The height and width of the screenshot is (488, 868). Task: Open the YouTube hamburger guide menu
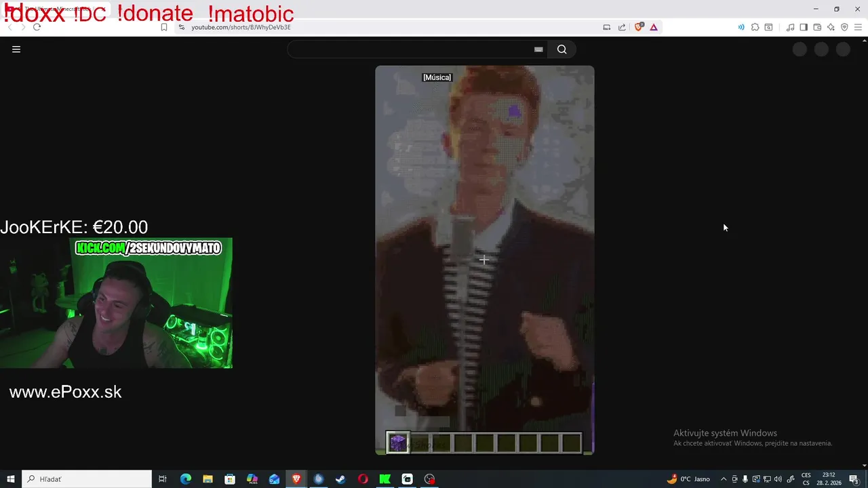point(16,49)
